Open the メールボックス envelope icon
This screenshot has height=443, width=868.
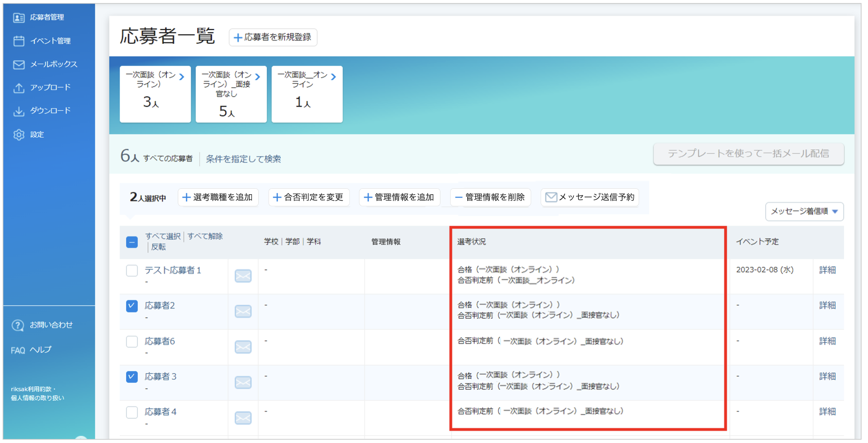pos(18,64)
